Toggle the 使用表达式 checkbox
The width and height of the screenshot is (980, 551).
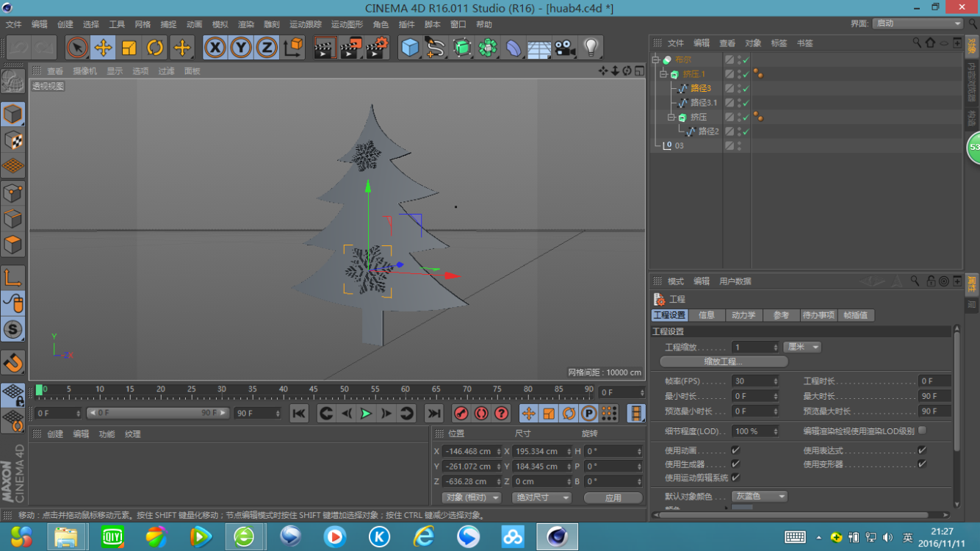922,450
